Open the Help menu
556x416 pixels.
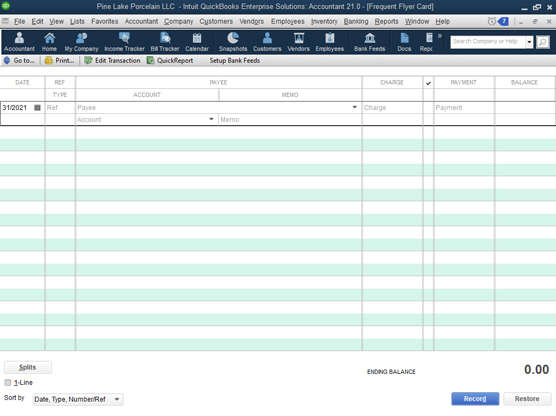[443, 22]
